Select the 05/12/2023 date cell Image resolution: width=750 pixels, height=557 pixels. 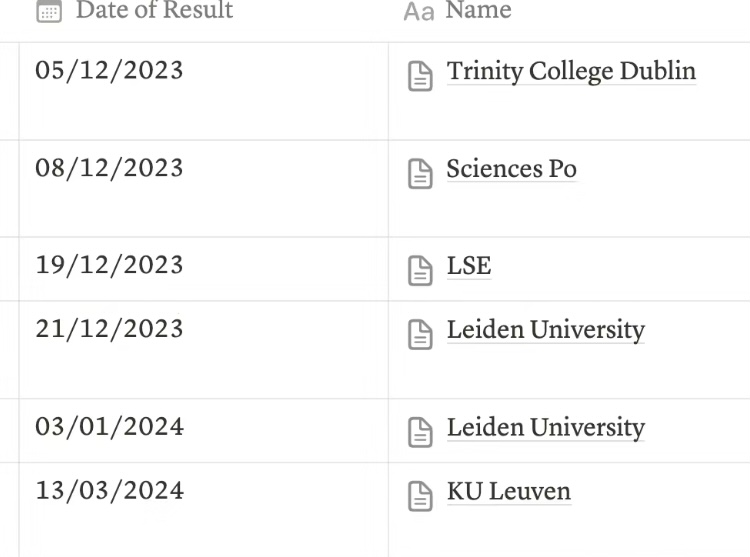[109, 71]
